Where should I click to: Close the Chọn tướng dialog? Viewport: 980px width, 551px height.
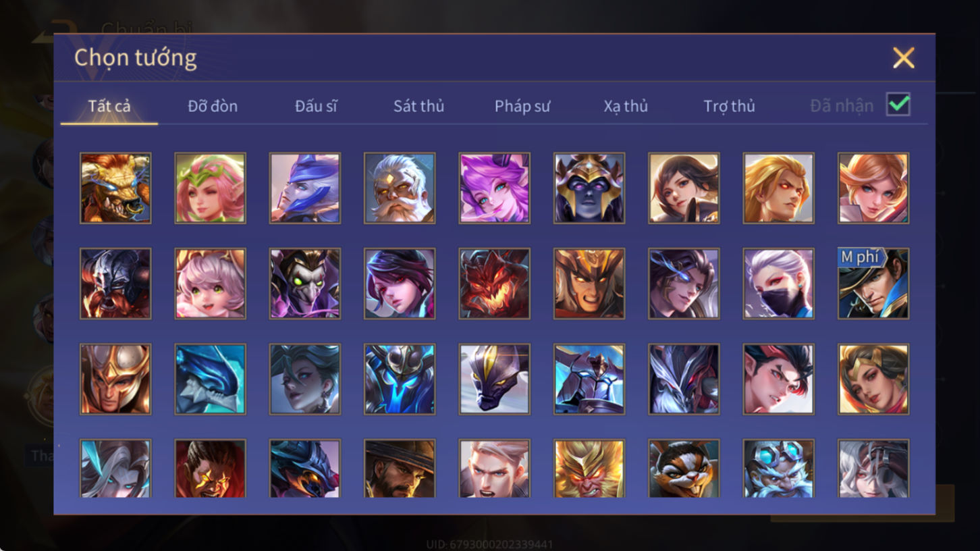pyautogui.click(x=903, y=58)
